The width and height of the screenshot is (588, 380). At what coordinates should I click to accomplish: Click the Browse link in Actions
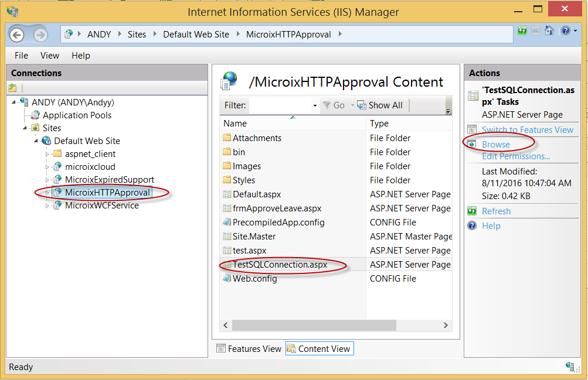(x=495, y=145)
